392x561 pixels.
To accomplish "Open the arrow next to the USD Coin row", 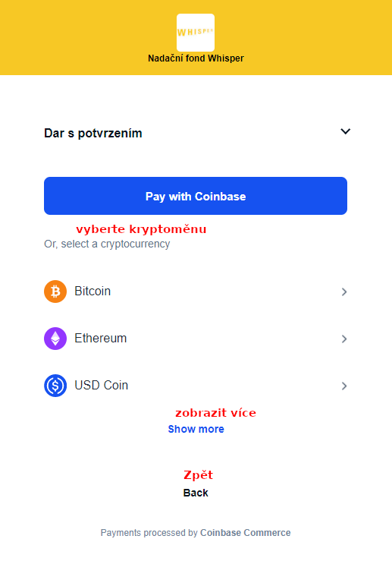I will (x=344, y=386).
